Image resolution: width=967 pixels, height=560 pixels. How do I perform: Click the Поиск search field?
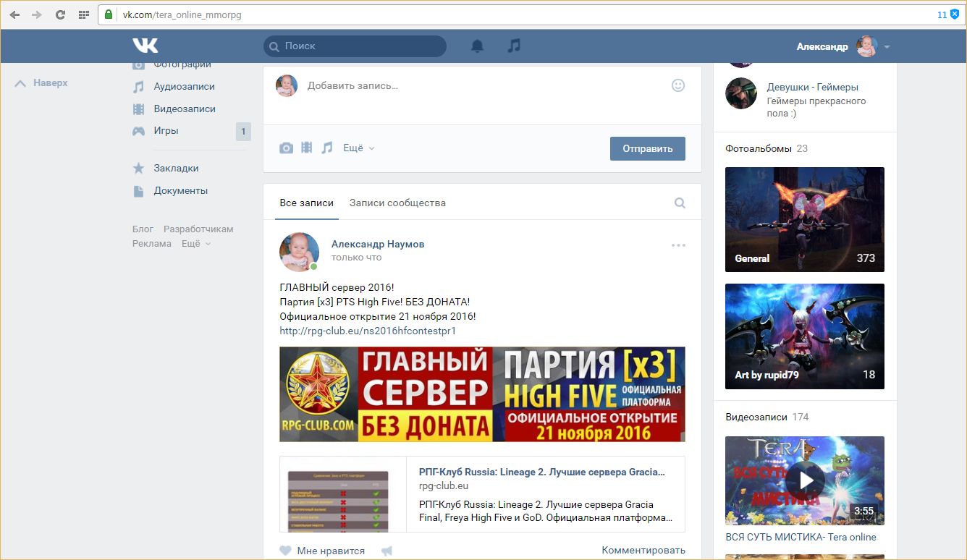point(355,46)
